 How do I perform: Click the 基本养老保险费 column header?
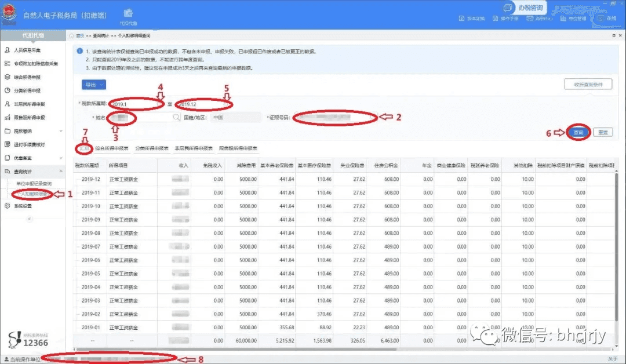coord(276,166)
